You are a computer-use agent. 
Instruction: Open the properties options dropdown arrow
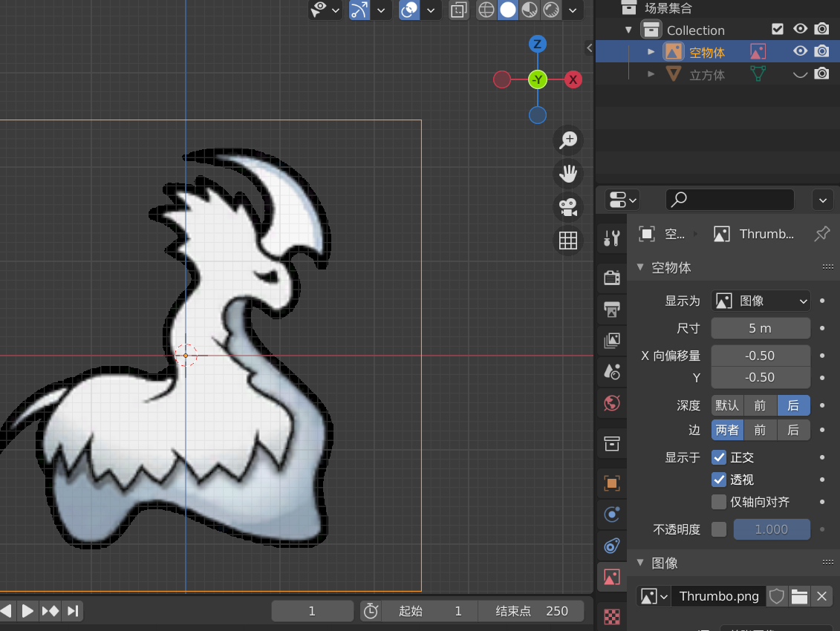822,200
